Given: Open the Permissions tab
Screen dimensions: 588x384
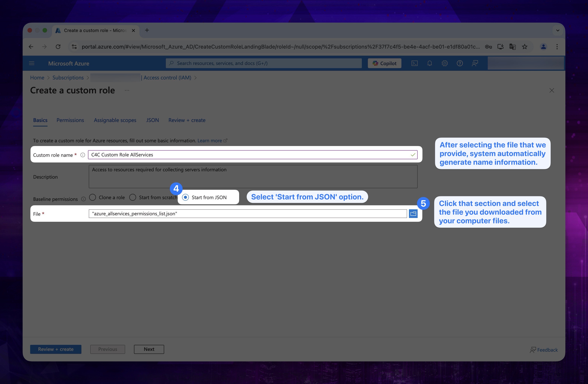Looking at the screenshot, I should coord(70,120).
